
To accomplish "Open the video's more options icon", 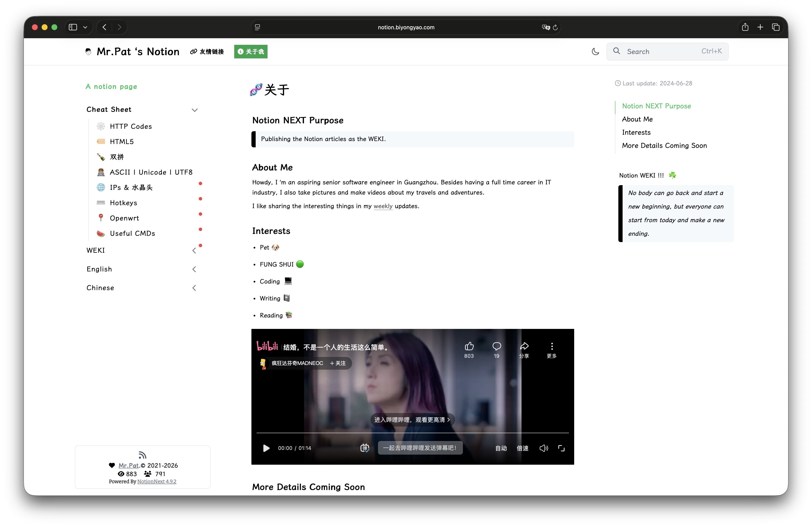I will click(552, 347).
